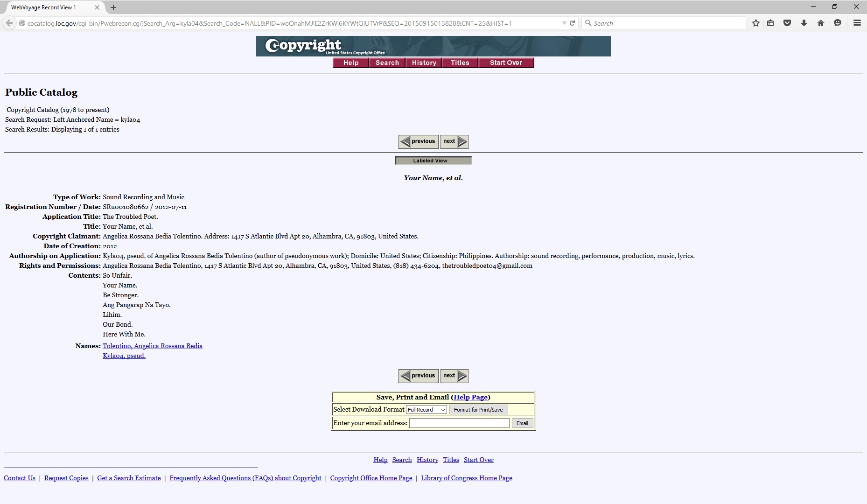The width and height of the screenshot is (867, 504).
Task: Open the hamburger menu icon
Action: 857,23
